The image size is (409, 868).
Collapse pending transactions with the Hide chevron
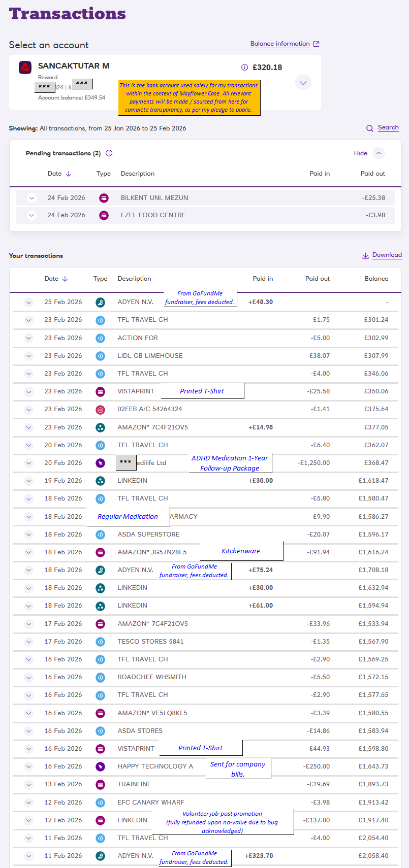[379, 153]
